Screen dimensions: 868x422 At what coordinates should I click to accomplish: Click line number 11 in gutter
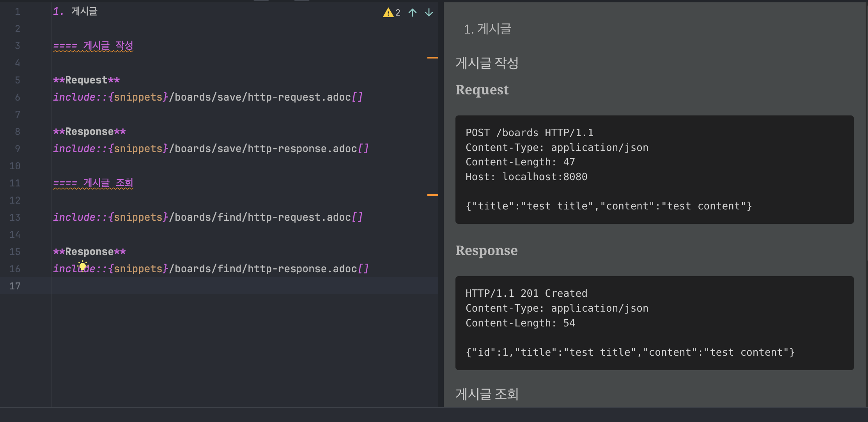(x=15, y=183)
